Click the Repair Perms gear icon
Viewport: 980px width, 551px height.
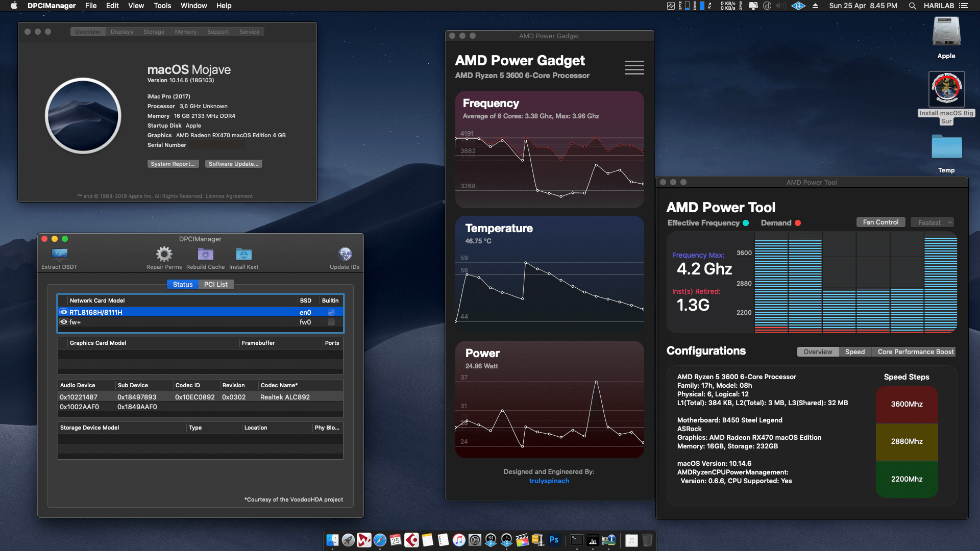(164, 254)
